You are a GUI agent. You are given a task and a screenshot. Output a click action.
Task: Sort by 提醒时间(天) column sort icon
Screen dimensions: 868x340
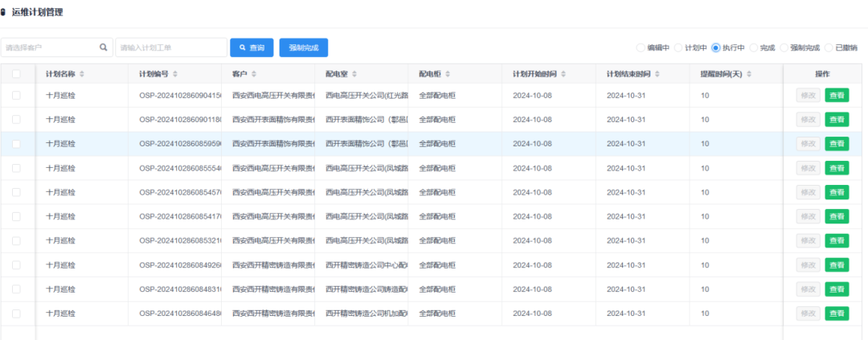(x=747, y=74)
